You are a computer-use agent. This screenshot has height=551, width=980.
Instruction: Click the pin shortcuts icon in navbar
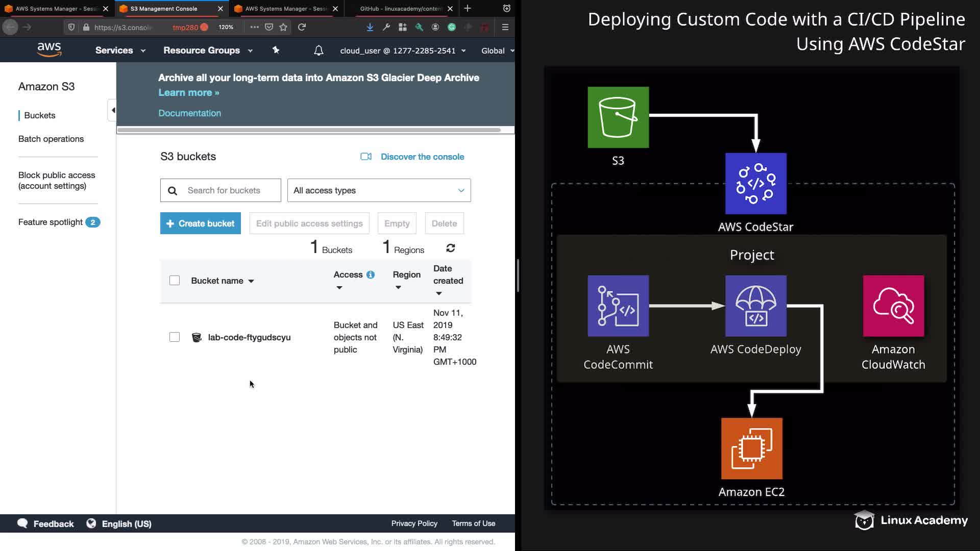pos(276,50)
